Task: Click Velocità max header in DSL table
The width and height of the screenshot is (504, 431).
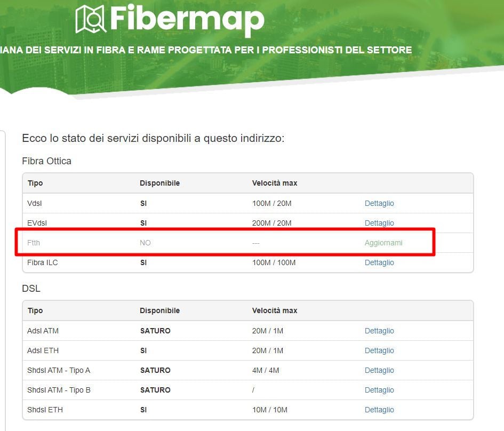Action: (275, 311)
